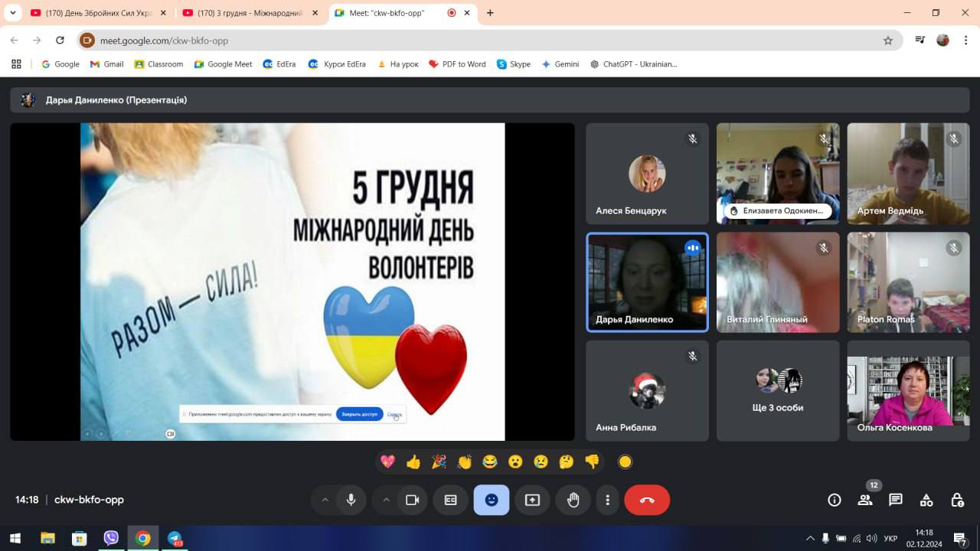This screenshot has height=551, width=980.
Task: Open host controls lock icon
Action: tap(957, 500)
